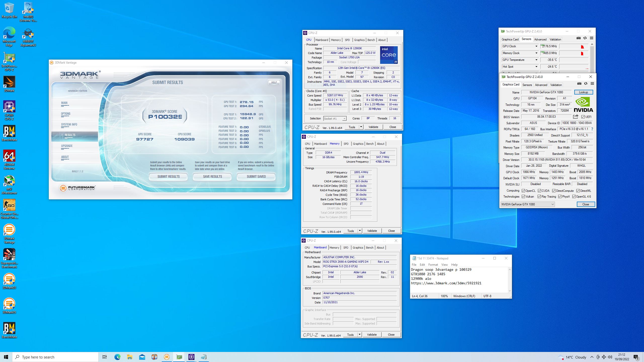Viewport: 644px width, 362px height.
Task: Expand Hot Spot sensor dropdown
Action: [x=536, y=67]
